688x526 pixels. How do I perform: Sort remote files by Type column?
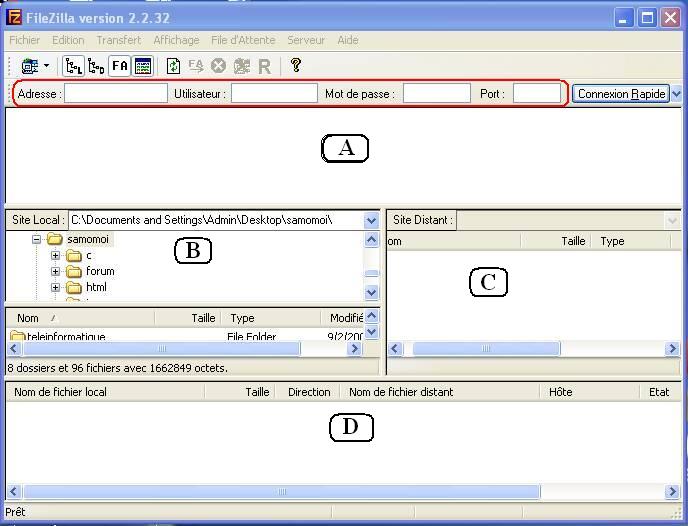[x=631, y=241]
